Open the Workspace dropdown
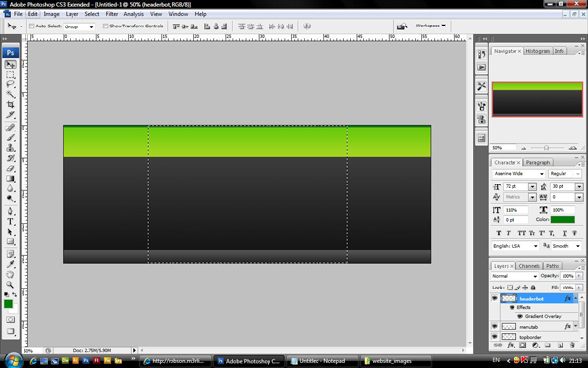Viewport: 588px width, 368px height. pos(430,26)
